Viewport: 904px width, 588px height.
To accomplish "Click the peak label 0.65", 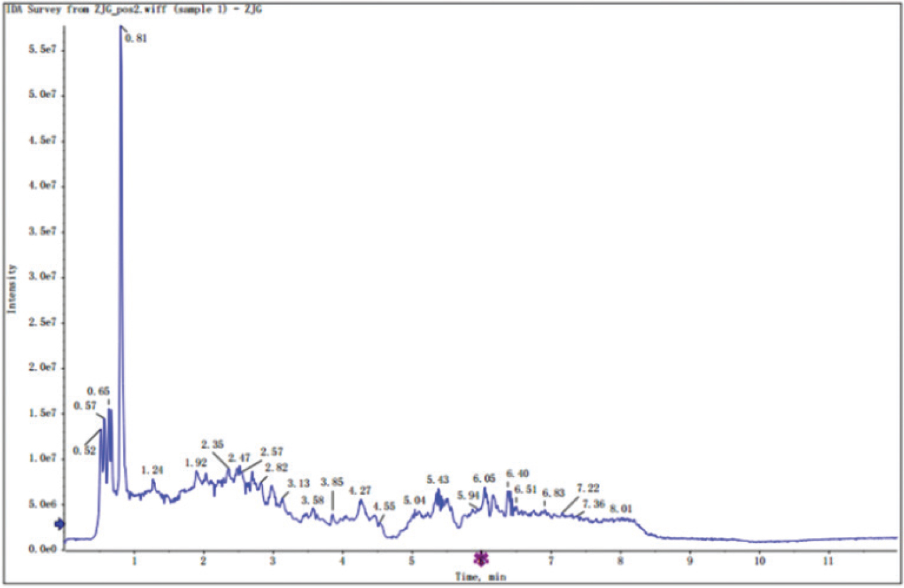I will [x=98, y=391].
